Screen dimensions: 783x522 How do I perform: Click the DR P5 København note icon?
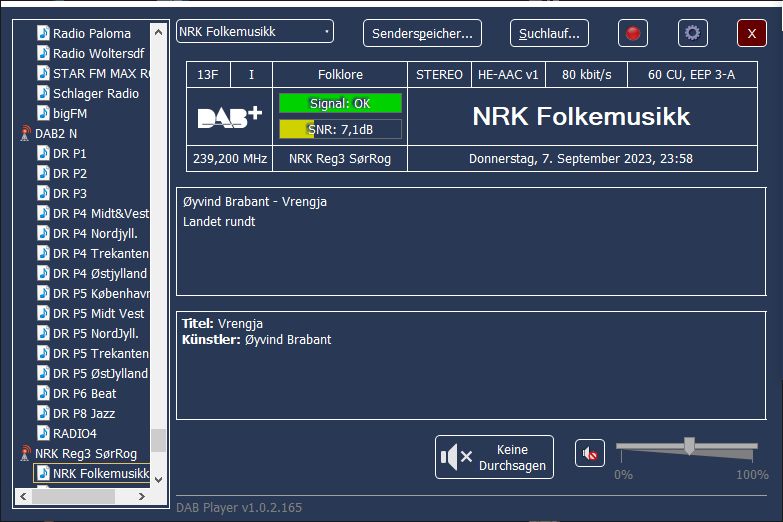43,293
